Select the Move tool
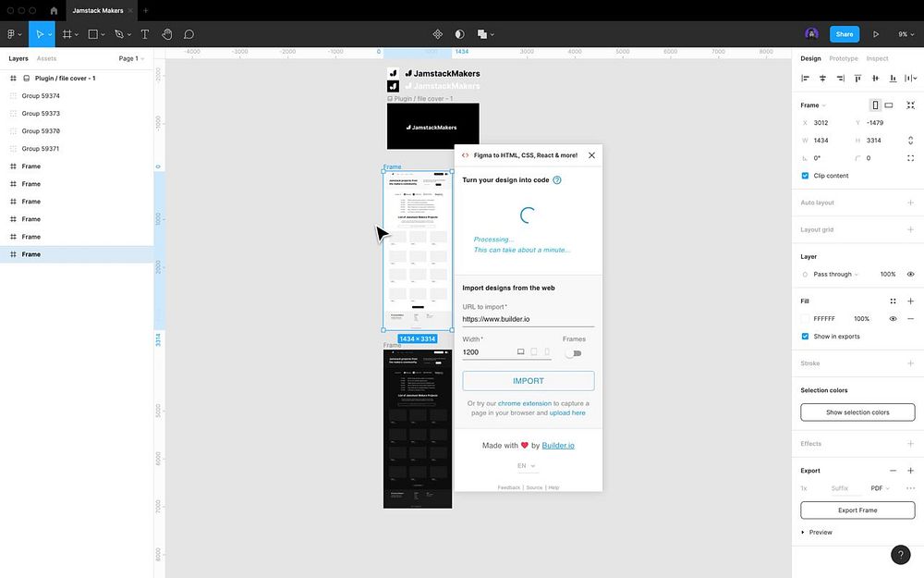The height and width of the screenshot is (578, 924). (40, 34)
